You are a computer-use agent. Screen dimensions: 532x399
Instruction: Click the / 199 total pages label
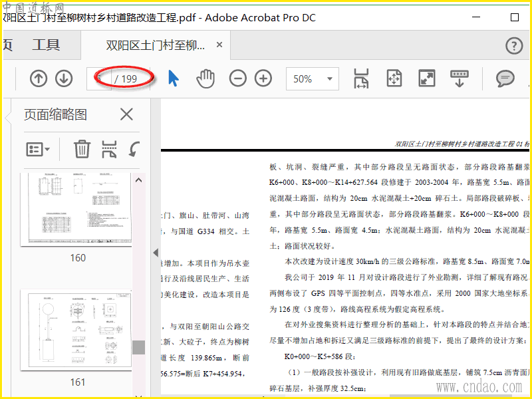[x=126, y=79]
